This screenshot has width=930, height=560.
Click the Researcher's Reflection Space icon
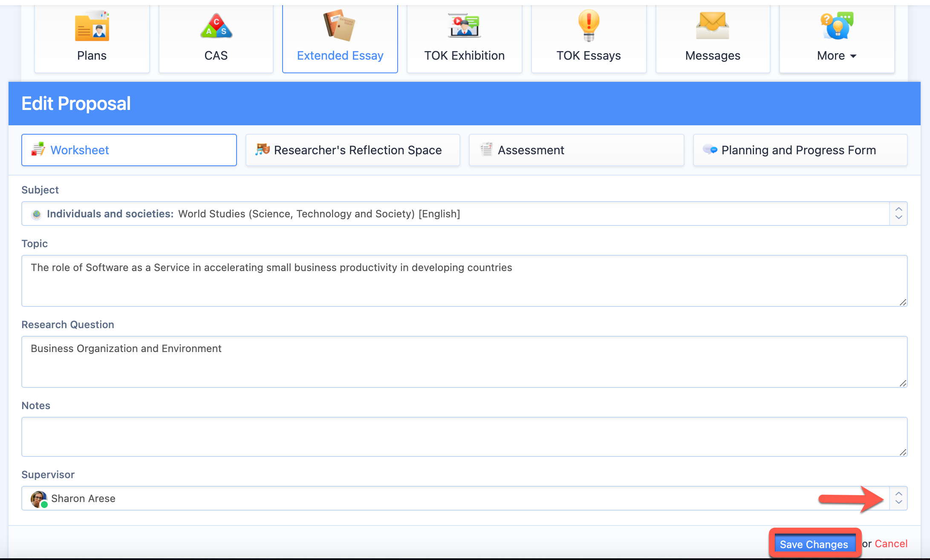coord(263,149)
